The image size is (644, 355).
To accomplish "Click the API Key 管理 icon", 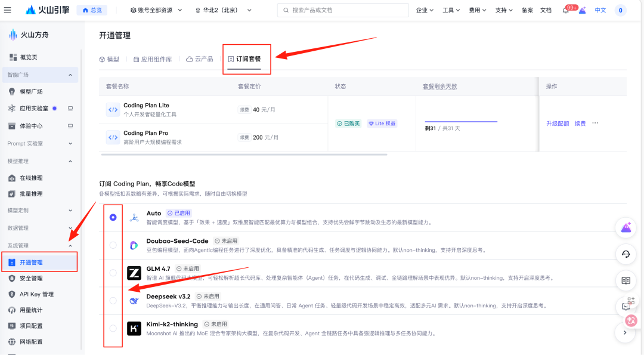I will (x=12, y=294).
